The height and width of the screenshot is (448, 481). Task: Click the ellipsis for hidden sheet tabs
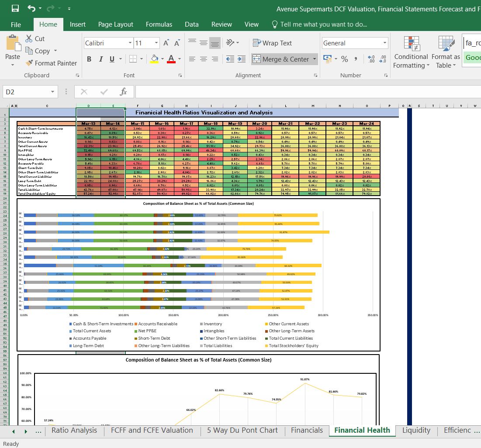tap(38, 431)
